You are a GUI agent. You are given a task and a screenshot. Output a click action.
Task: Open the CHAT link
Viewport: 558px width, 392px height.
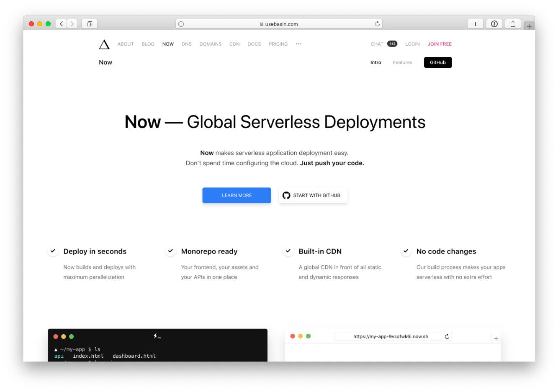(377, 44)
